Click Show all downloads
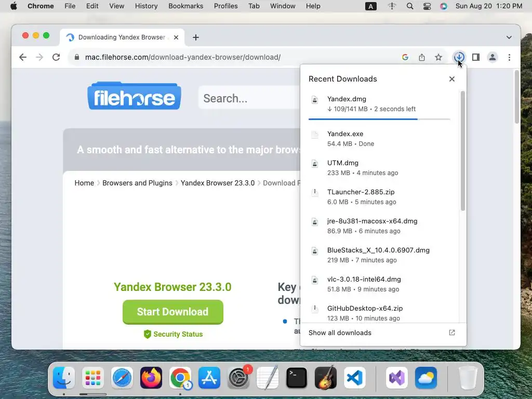This screenshot has height=399, width=532. pos(340,333)
